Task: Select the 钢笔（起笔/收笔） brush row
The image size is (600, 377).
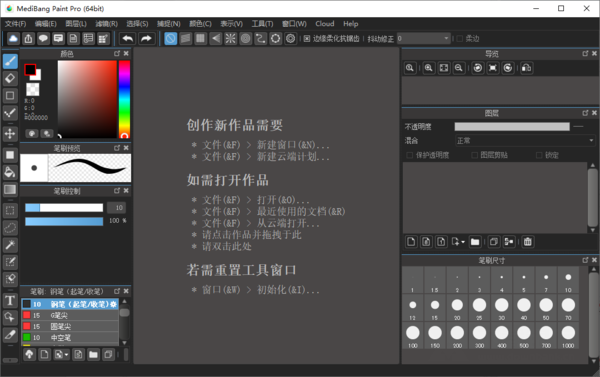Action: point(70,304)
